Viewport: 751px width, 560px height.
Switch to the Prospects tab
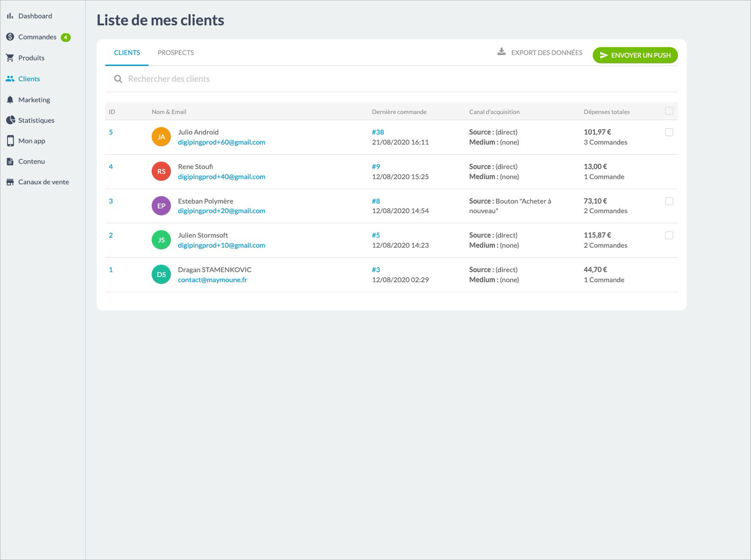[x=176, y=53]
